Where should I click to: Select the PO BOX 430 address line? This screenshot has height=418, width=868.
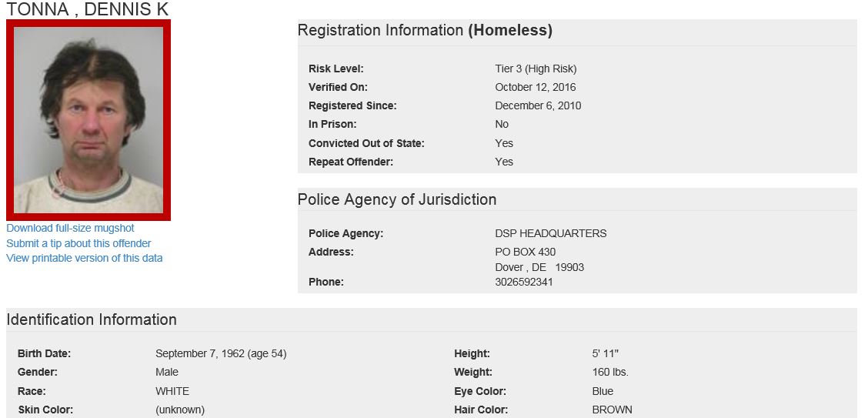pyautogui.click(x=525, y=252)
